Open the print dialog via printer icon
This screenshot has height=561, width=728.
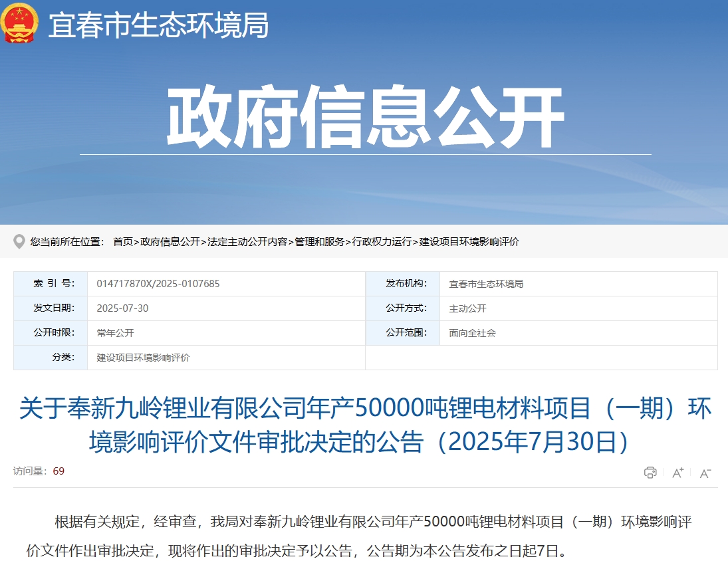coord(650,473)
